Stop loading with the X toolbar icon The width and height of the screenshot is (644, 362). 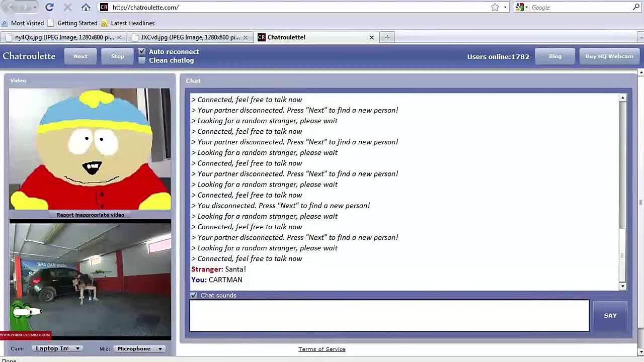coord(67,7)
